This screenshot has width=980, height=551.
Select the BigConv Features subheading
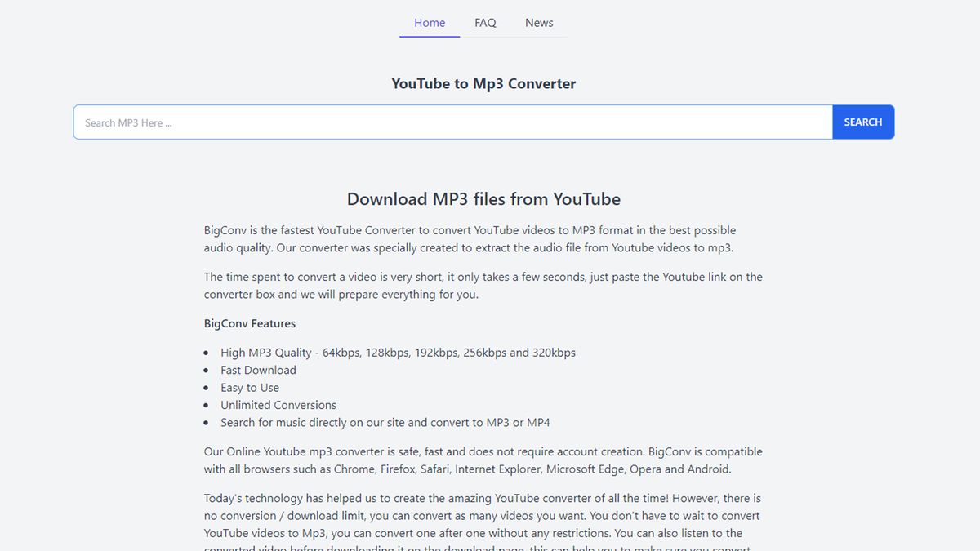(x=249, y=323)
